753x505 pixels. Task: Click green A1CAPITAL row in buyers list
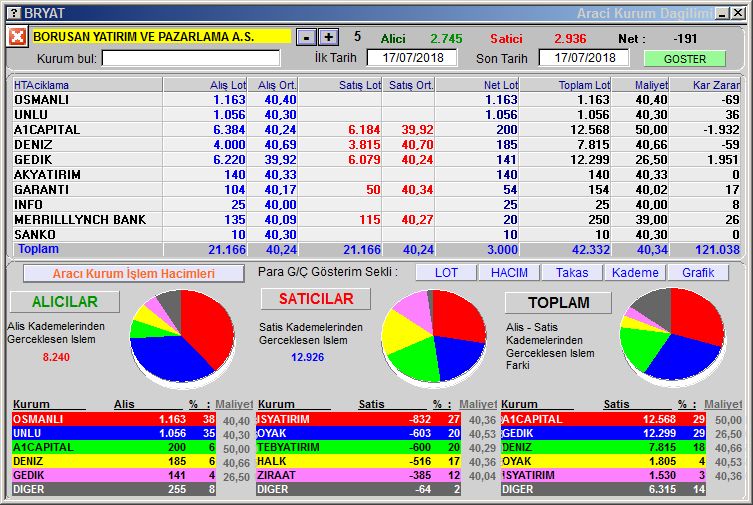click(114, 447)
